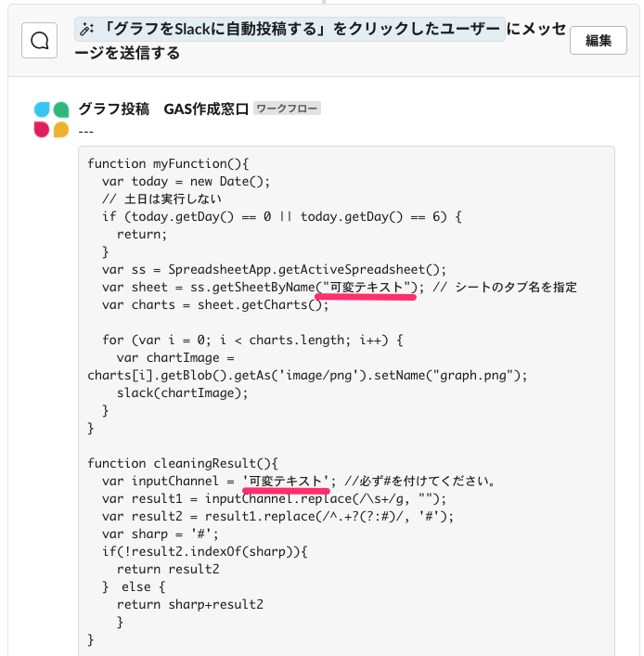The width and height of the screenshot is (644, 656).
Task: Click the 'return result2' line
Action: [x=168, y=570]
